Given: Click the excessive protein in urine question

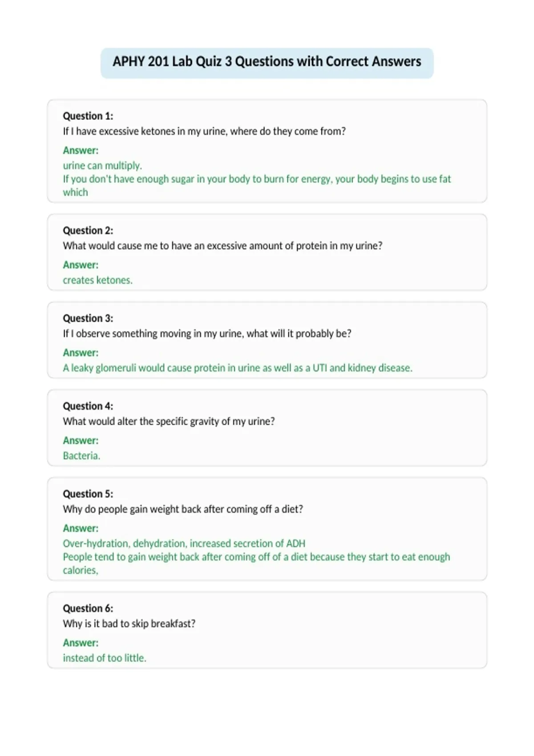Looking at the screenshot, I should pos(222,246).
